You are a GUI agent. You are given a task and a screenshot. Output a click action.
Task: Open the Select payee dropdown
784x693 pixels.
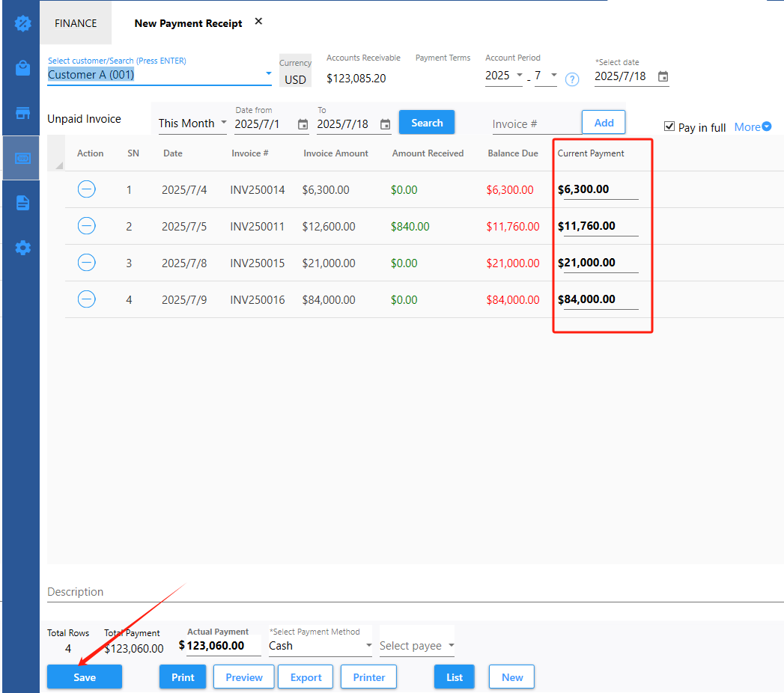[417, 646]
